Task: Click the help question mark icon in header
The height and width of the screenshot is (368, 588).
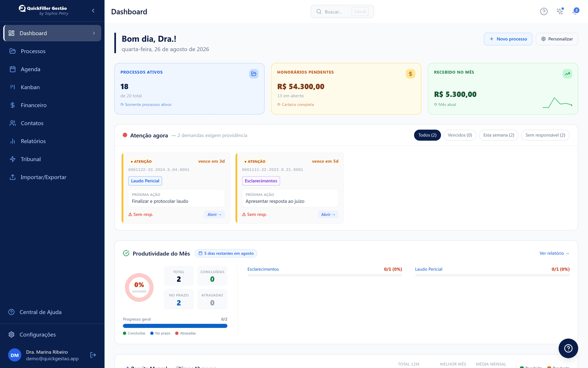Action: pos(544,11)
